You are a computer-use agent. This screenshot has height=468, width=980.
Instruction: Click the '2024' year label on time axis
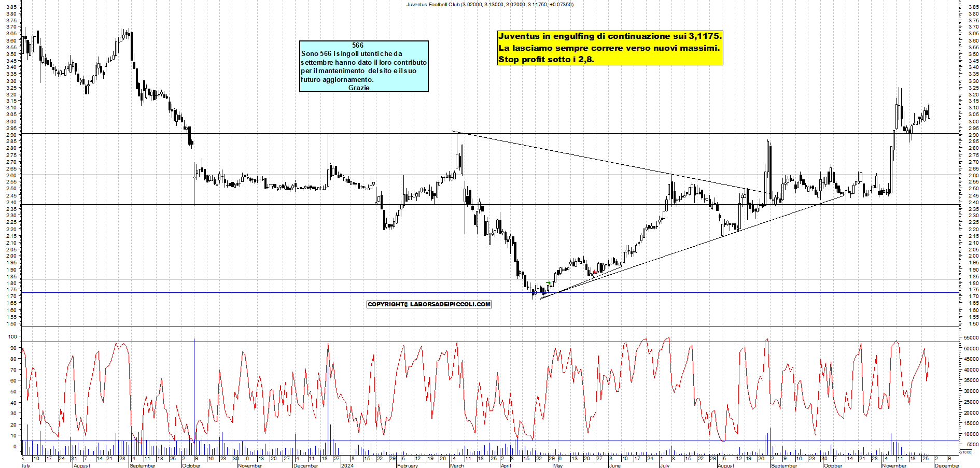click(347, 465)
